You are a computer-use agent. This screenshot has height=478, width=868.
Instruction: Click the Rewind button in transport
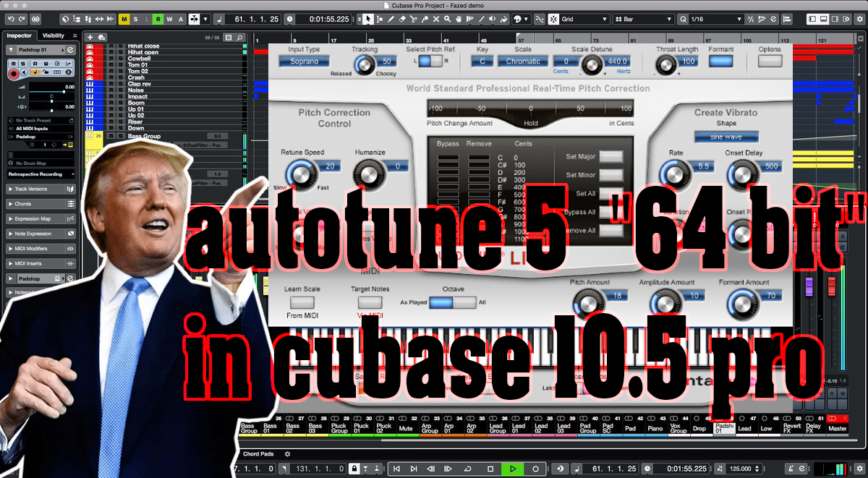[430, 469]
